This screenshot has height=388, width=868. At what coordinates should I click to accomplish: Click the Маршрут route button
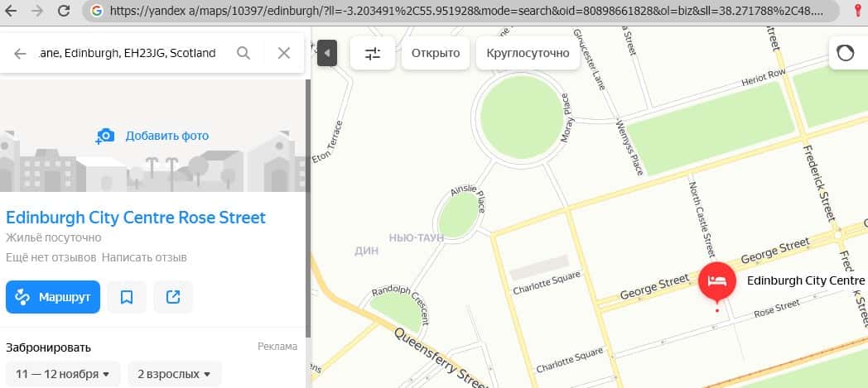point(53,297)
